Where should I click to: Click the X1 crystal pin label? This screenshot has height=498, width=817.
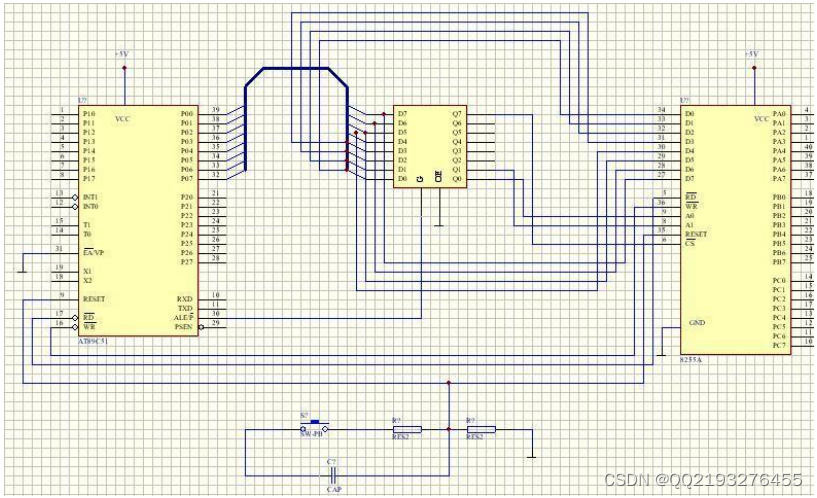(87, 271)
